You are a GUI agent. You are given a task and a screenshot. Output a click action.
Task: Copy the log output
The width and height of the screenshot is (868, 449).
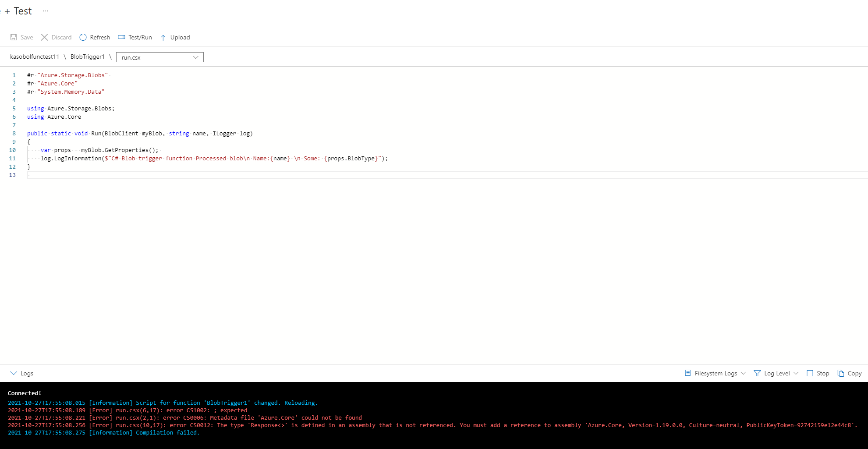click(x=849, y=373)
